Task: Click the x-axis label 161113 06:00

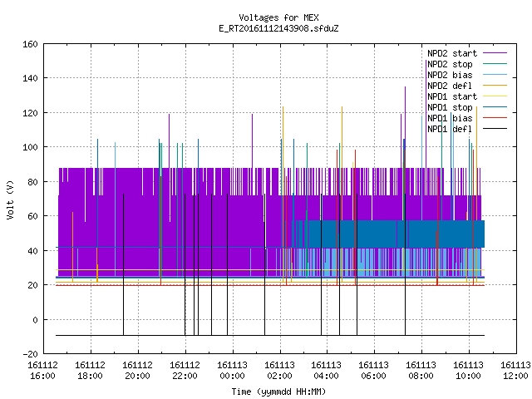Action: click(373, 371)
